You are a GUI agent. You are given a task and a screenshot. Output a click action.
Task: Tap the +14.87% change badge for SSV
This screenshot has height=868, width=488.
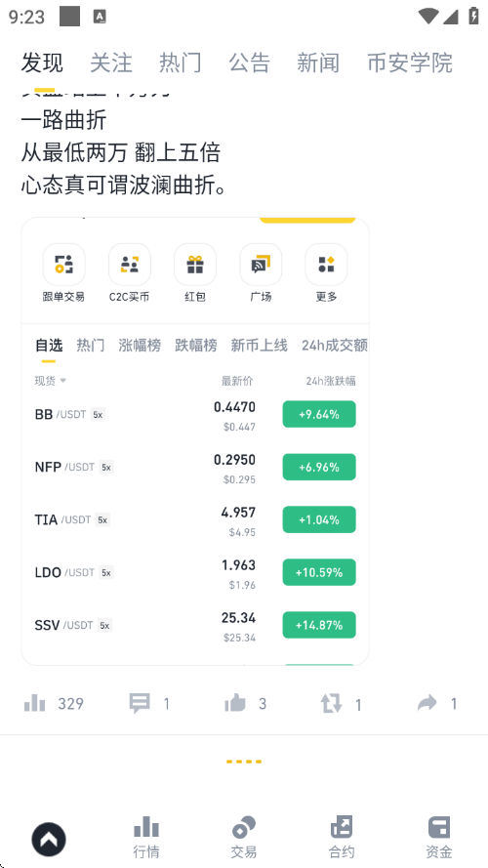(319, 625)
